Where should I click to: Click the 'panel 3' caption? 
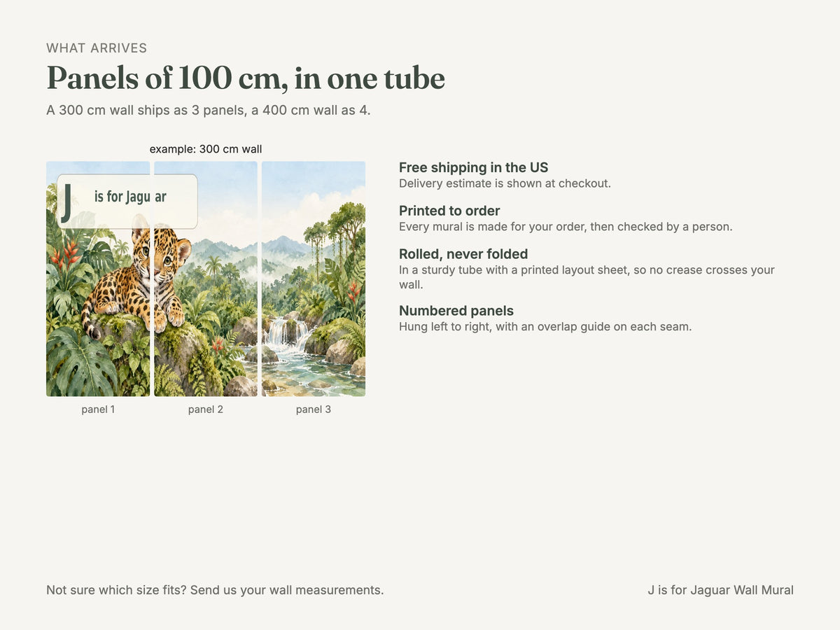[314, 409]
